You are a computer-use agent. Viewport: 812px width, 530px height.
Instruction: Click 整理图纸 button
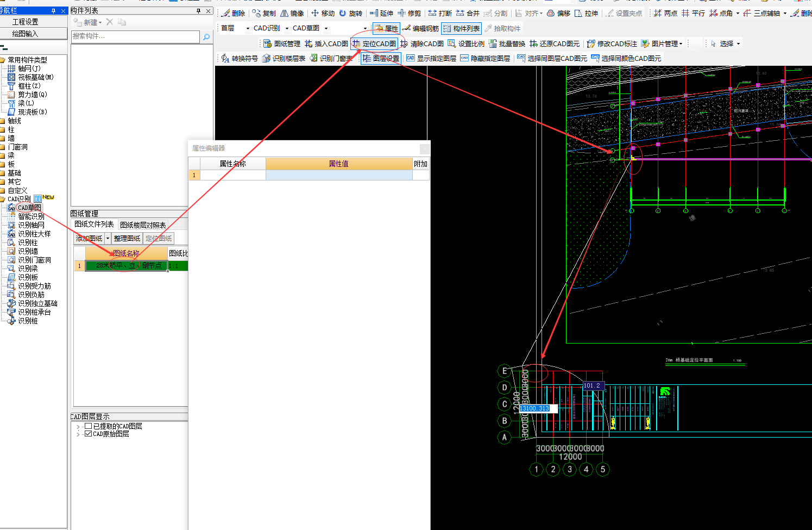[127, 238]
